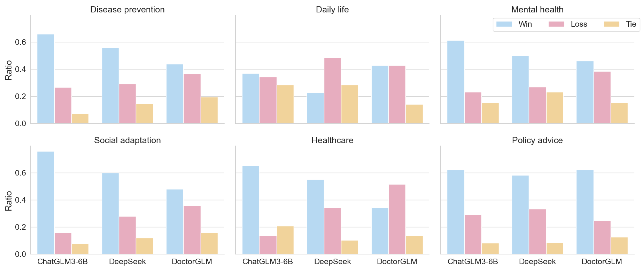Select the Disease prevention chart title
This screenshot has width=644, height=272.
point(127,10)
